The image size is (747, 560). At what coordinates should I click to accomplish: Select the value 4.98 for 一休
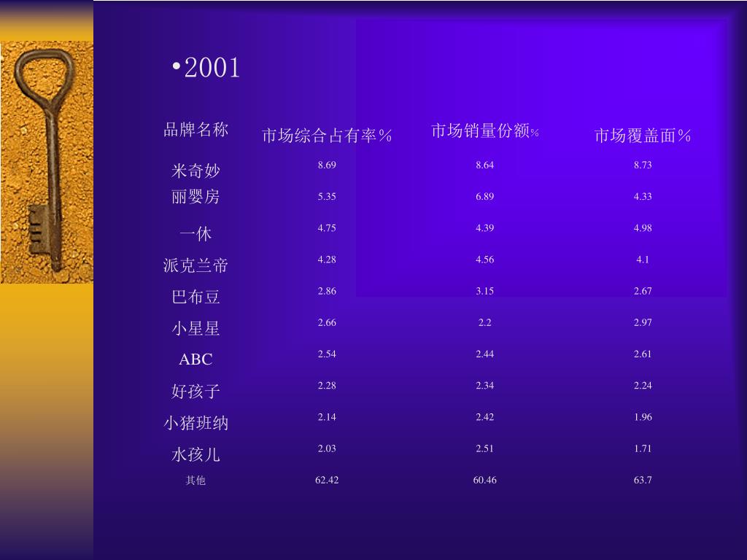coord(643,228)
